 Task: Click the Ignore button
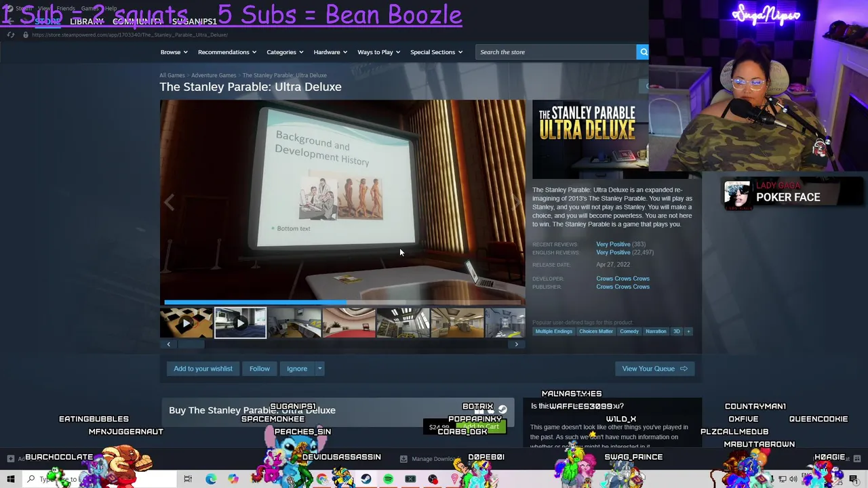(x=297, y=369)
